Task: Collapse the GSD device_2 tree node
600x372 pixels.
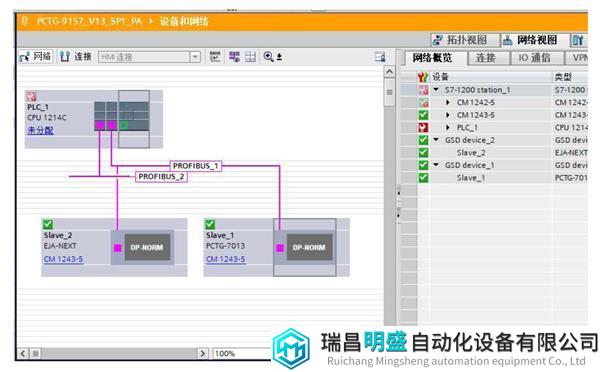Action: click(436, 140)
